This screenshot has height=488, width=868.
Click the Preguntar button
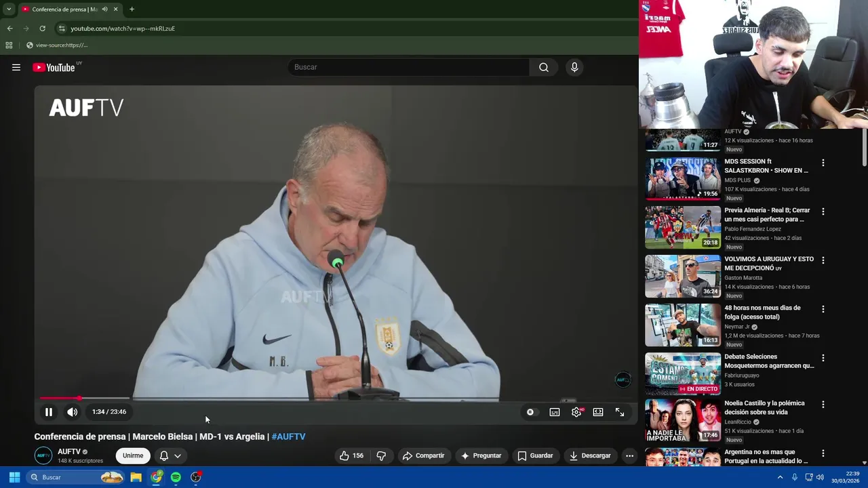click(x=481, y=455)
